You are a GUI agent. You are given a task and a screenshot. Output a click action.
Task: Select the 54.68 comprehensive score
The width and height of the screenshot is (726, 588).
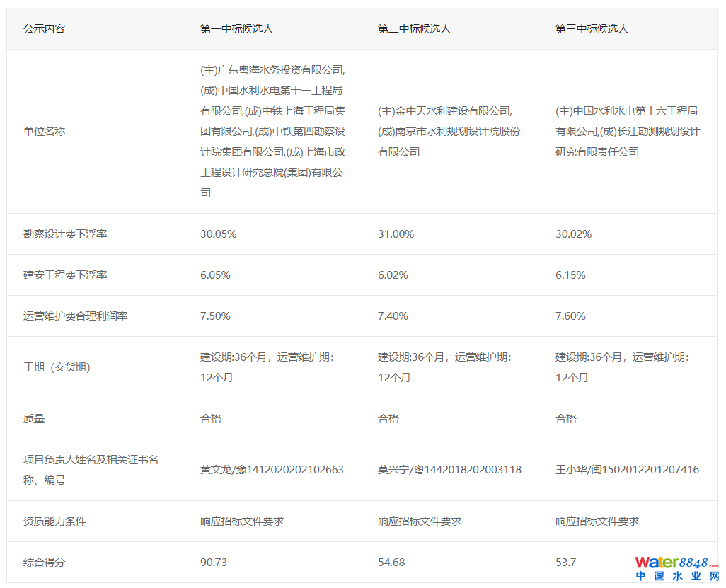391,563
